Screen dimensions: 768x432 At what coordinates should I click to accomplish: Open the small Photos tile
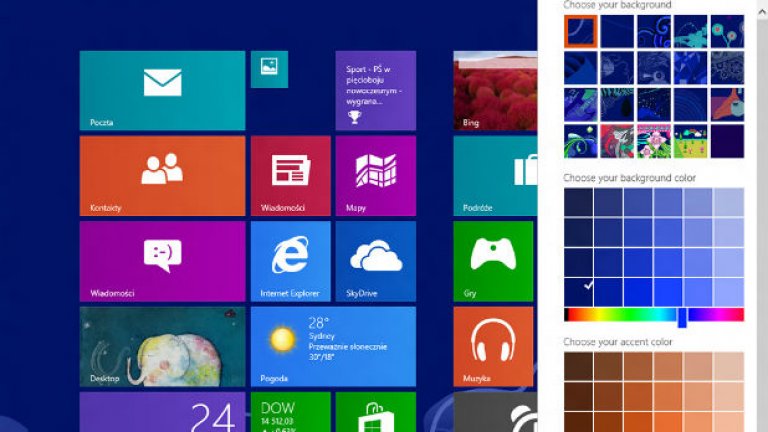point(269,69)
